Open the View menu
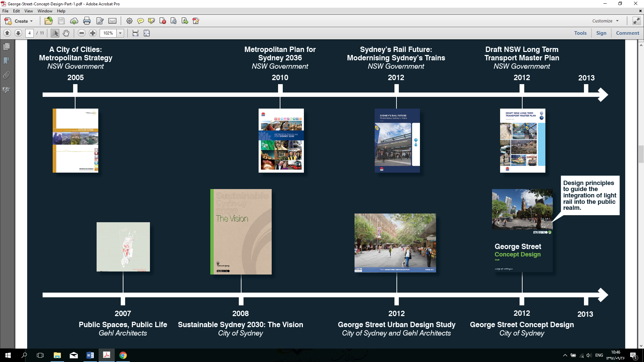The width and height of the screenshot is (644, 362). pos(29,11)
